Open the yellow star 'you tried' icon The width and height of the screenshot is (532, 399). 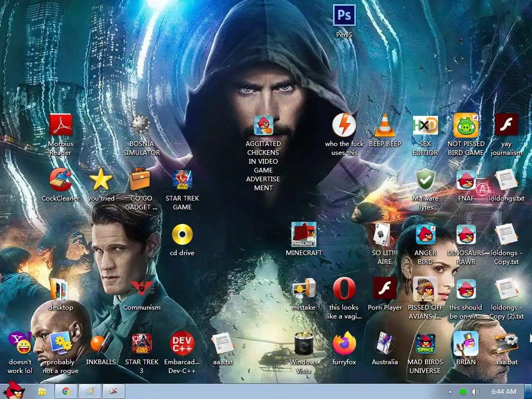(101, 179)
